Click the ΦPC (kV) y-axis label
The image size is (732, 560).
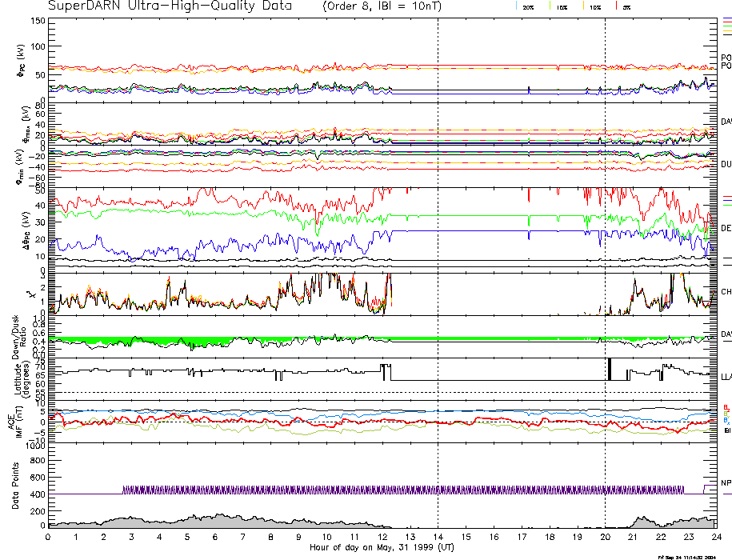pyautogui.click(x=20, y=60)
